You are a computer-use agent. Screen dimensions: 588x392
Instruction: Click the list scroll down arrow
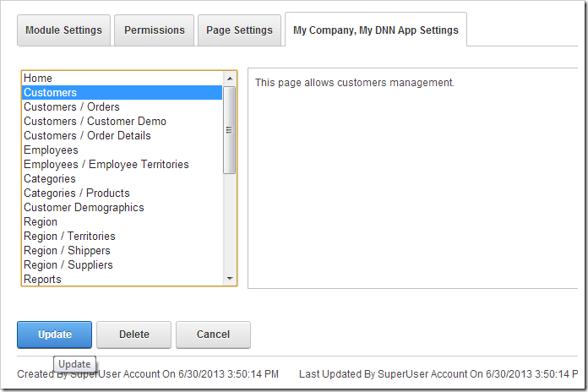(230, 279)
